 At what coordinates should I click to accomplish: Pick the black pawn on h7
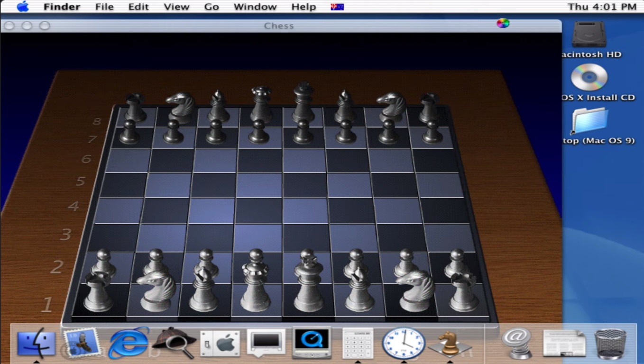click(432, 131)
